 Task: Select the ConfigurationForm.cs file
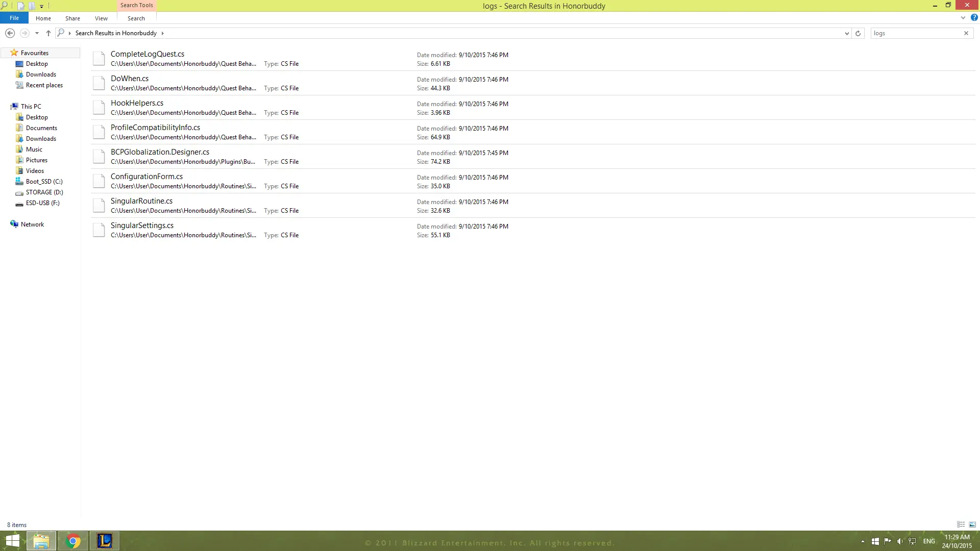click(533, 181)
